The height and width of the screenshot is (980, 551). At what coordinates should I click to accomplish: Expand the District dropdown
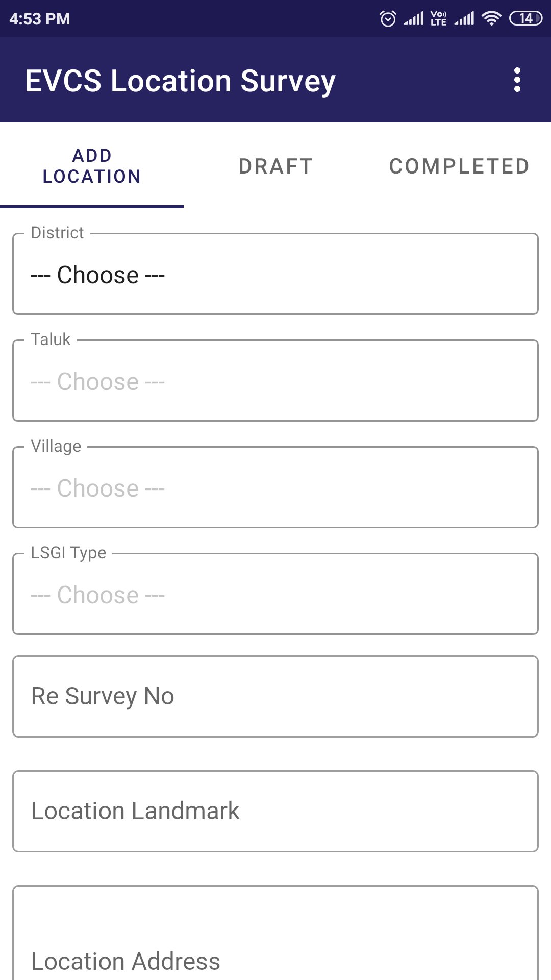275,275
